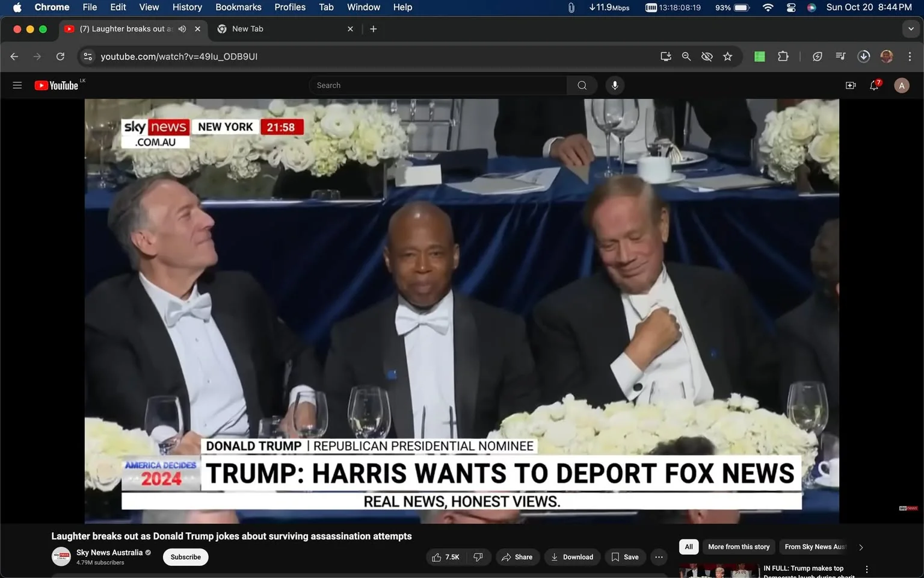924x578 pixels.
Task: Start voice search with microphone icon
Action: [615, 85]
